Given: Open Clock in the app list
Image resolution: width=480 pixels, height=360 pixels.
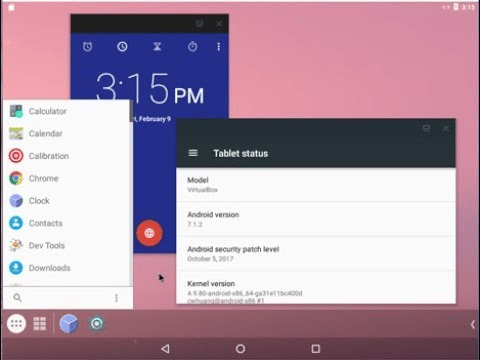Looking at the screenshot, I should tap(67, 201).
